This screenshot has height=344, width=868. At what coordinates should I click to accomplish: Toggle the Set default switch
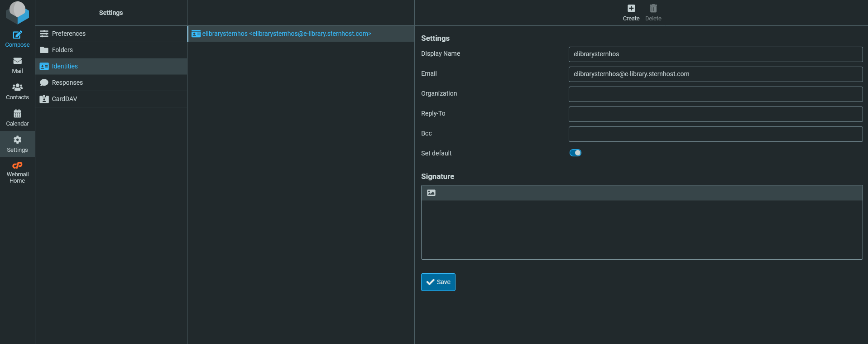[575, 153]
